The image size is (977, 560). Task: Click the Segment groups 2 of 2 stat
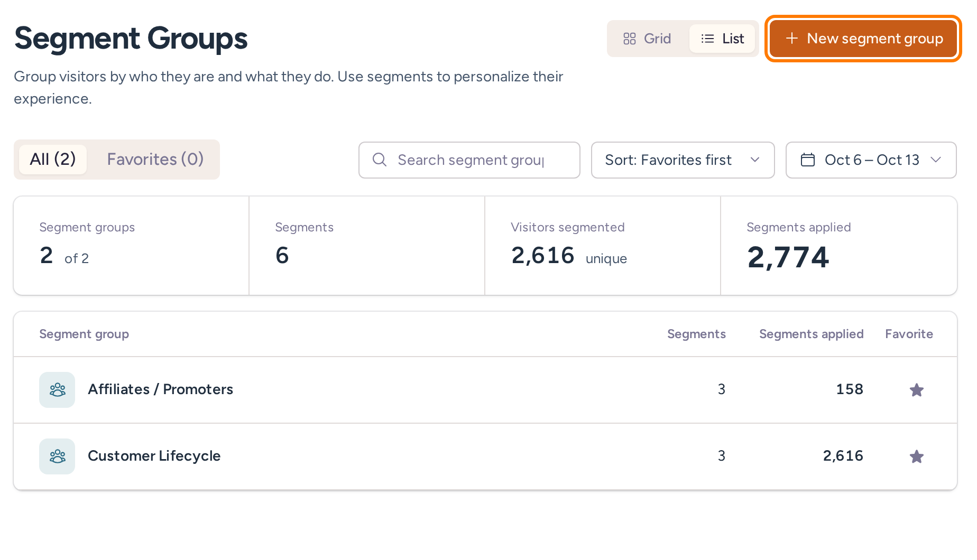(131, 246)
